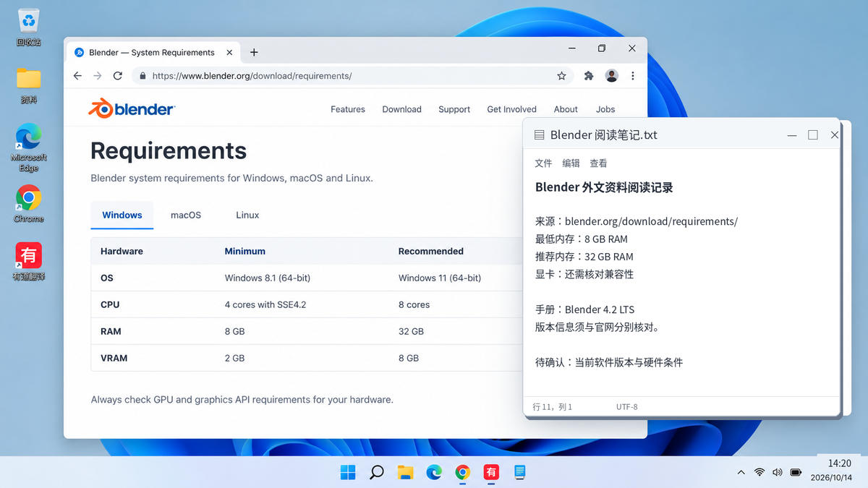Open the 查看 menu in Notepad
The width and height of the screenshot is (868, 488).
pyautogui.click(x=598, y=163)
